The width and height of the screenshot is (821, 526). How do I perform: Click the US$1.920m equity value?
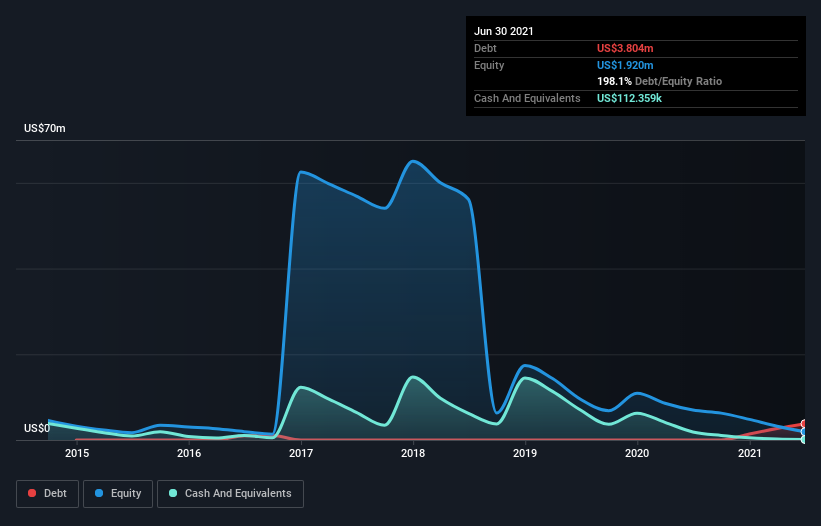(625, 65)
